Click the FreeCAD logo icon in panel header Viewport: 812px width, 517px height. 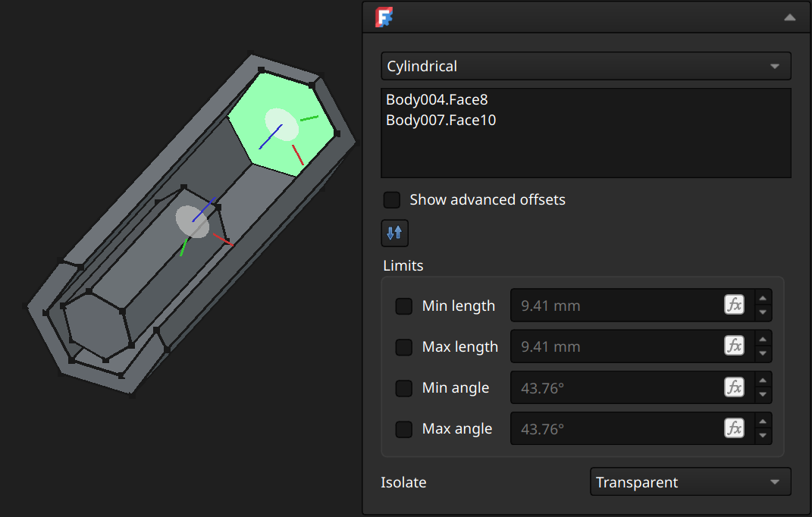pos(384,17)
